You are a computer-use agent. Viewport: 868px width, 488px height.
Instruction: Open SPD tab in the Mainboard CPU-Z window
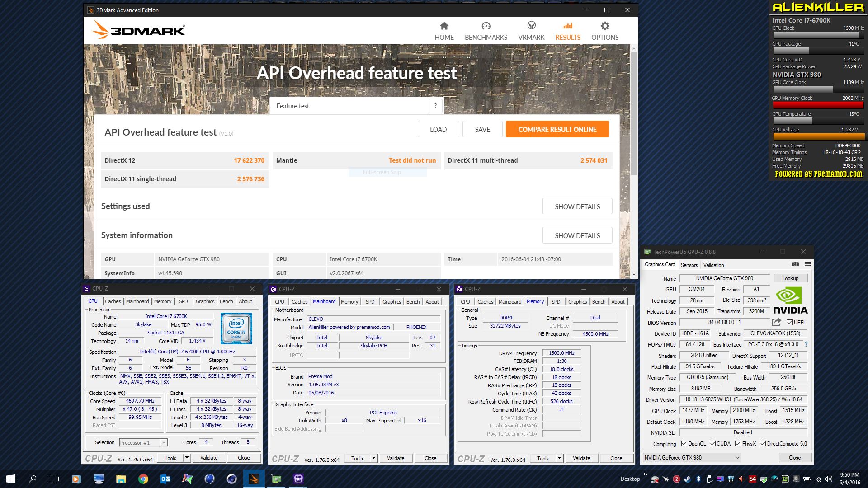(x=370, y=302)
